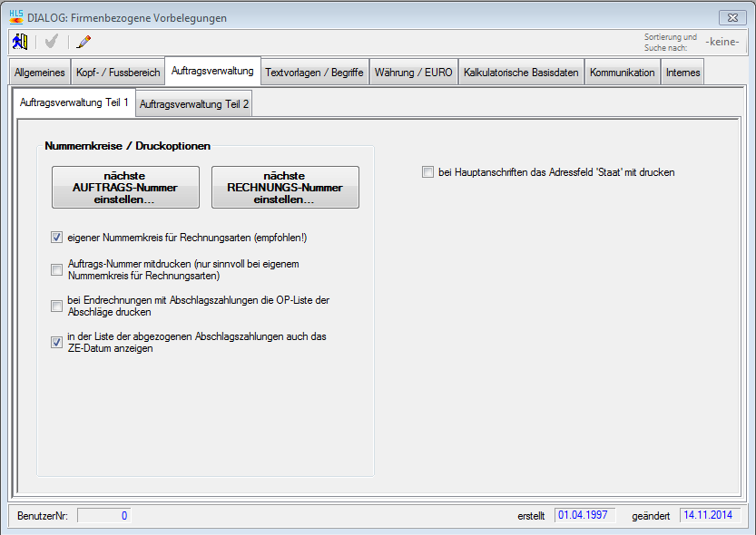Click the HLS application icon in title bar

click(x=16, y=17)
